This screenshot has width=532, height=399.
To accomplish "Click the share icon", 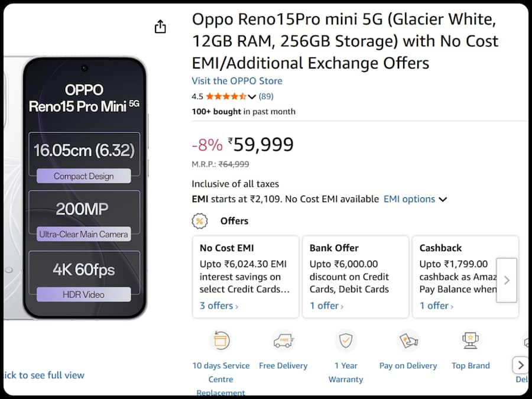I will click(160, 26).
